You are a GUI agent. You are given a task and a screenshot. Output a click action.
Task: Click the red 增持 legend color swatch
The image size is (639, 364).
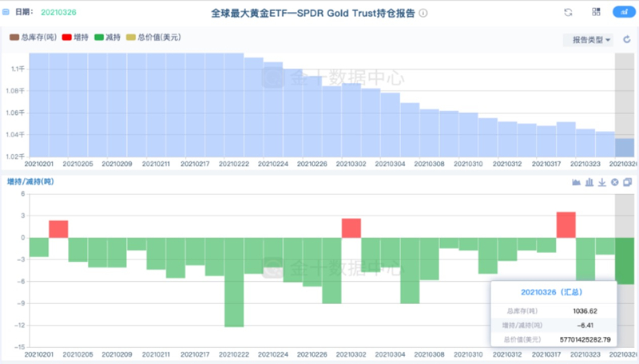coord(66,38)
